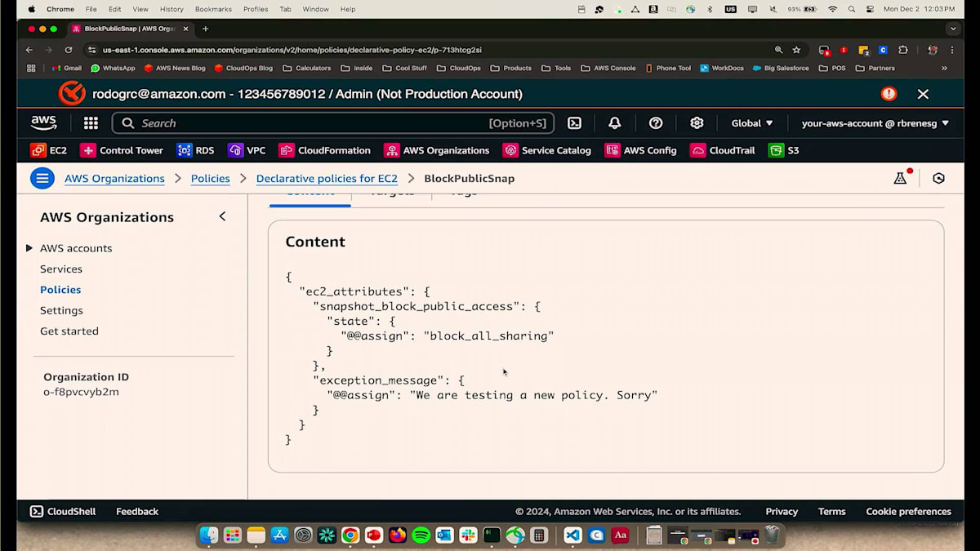Expand the AWS accounts sidebar item
980x551 pixels.
click(29, 248)
